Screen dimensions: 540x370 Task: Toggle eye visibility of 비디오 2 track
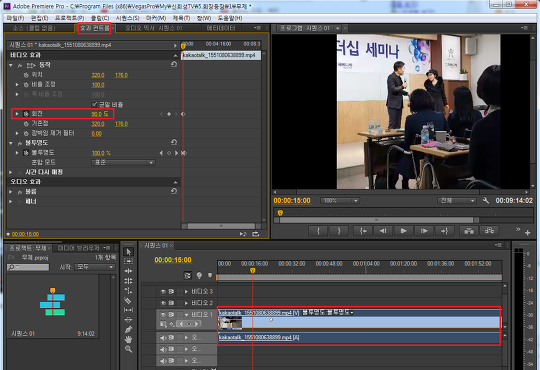[x=163, y=303]
